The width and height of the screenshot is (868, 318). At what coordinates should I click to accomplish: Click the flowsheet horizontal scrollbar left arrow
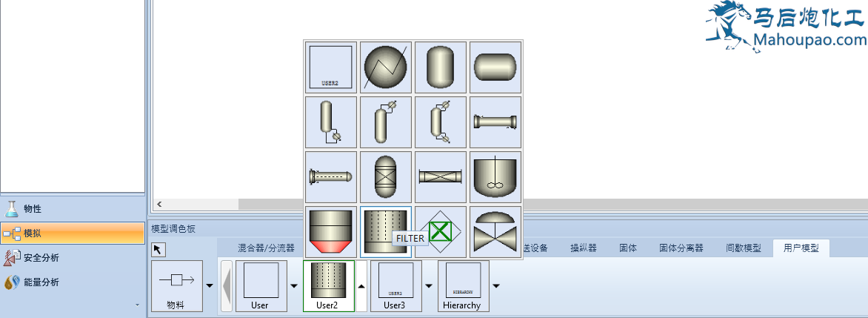click(x=159, y=204)
